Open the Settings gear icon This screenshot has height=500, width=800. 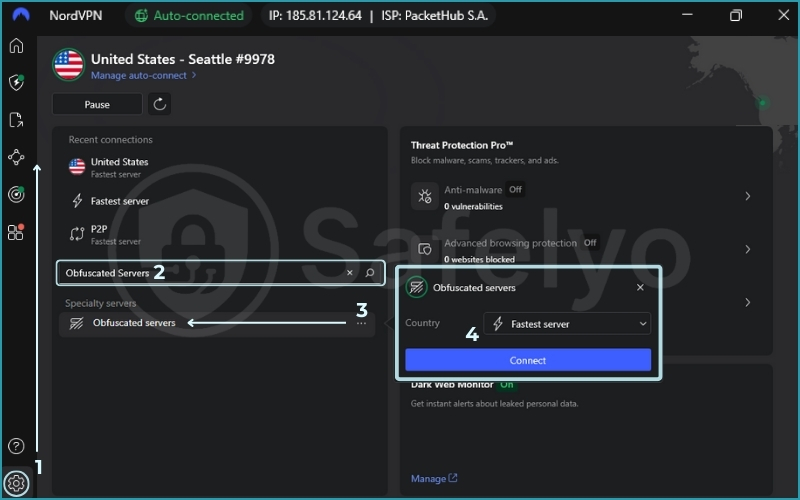pyautogui.click(x=16, y=484)
